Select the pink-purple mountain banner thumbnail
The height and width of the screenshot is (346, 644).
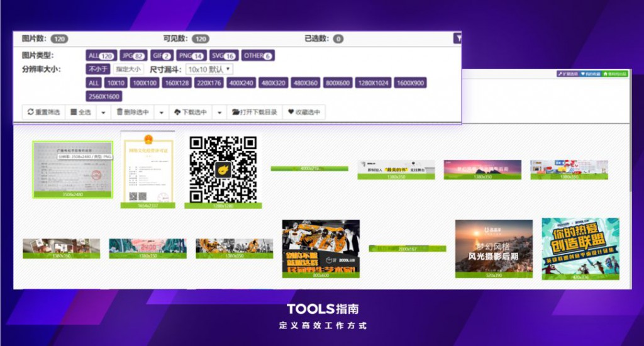point(482,170)
